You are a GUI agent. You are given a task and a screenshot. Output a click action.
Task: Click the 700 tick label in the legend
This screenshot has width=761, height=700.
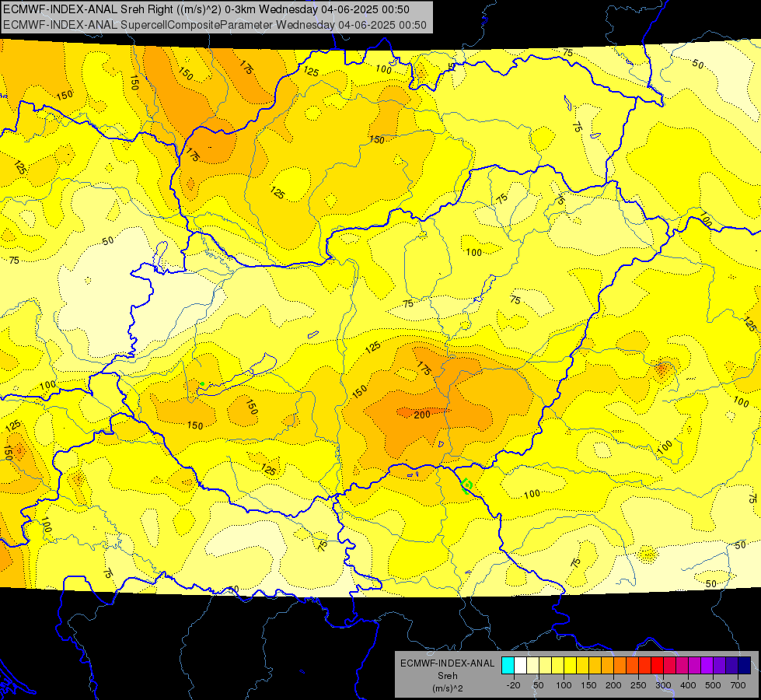tap(738, 685)
